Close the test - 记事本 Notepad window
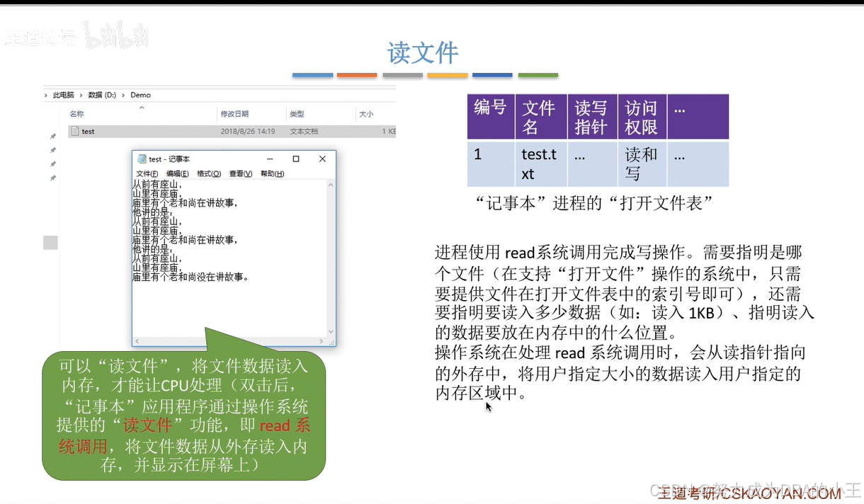Screen dimensions: 864x504 (x=322, y=159)
